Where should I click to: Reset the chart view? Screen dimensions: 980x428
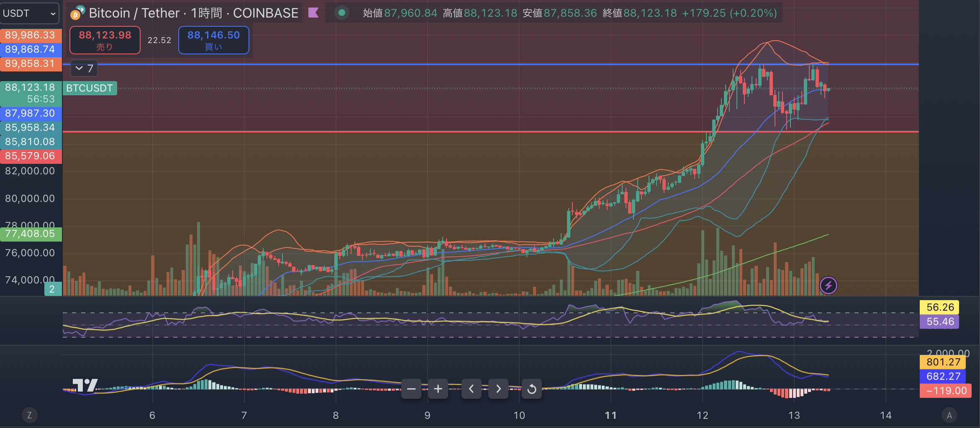(x=532, y=389)
